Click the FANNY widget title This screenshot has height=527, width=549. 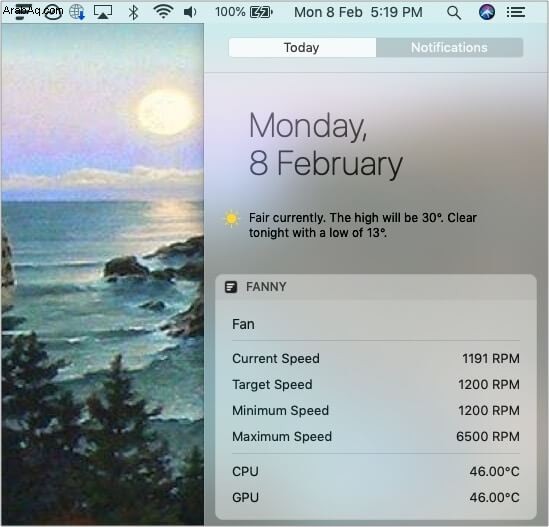click(x=266, y=287)
